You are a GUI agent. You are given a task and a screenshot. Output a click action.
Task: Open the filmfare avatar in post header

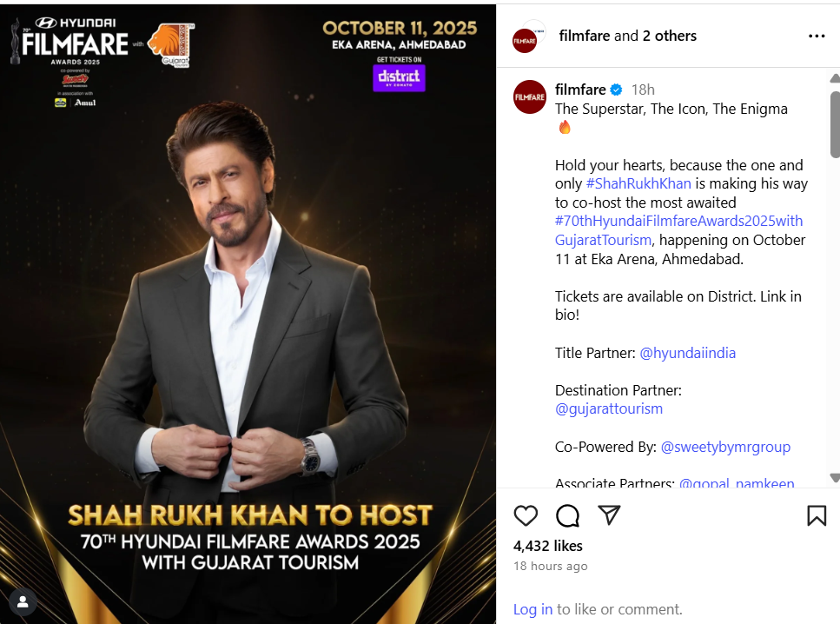(528, 37)
